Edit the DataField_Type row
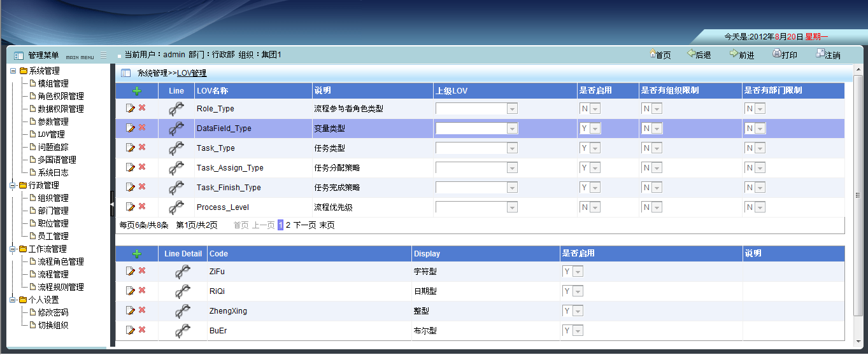This screenshot has width=868, height=355. point(131,128)
